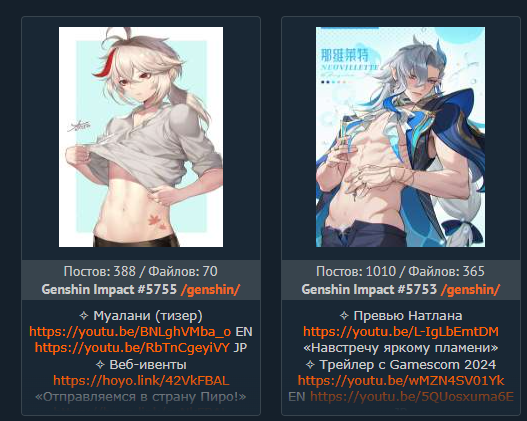Open the Neuvillette artwork thumbnail

point(400,137)
